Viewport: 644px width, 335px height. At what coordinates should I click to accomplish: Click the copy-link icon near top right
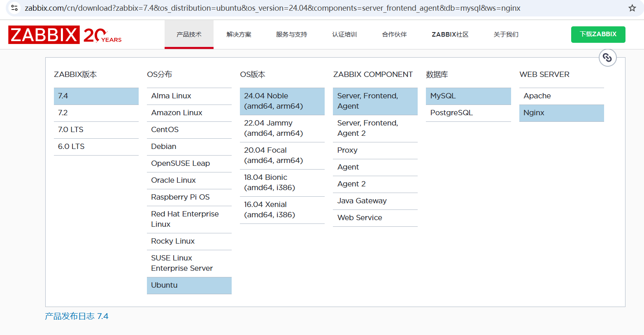click(x=607, y=58)
